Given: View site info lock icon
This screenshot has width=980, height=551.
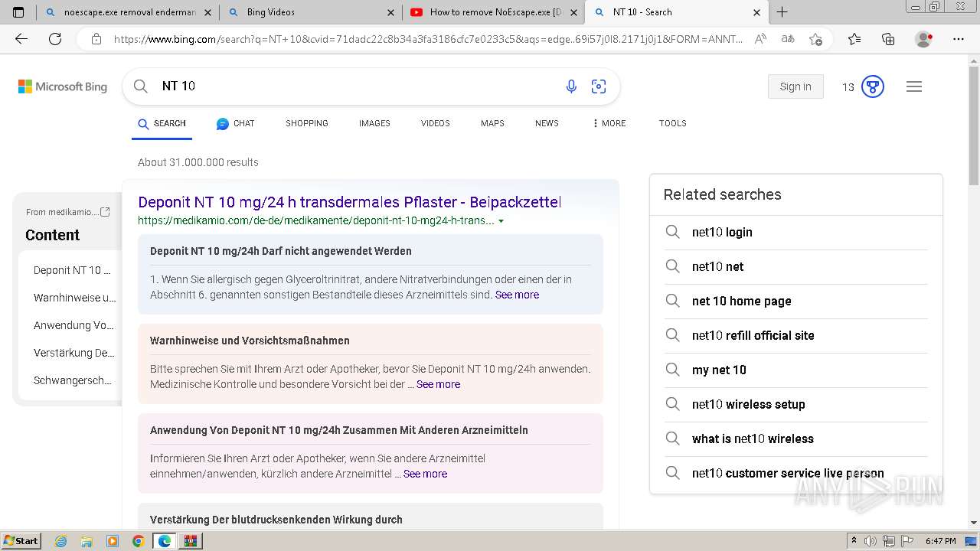Looking at the screenshot, I should point(96,39).
